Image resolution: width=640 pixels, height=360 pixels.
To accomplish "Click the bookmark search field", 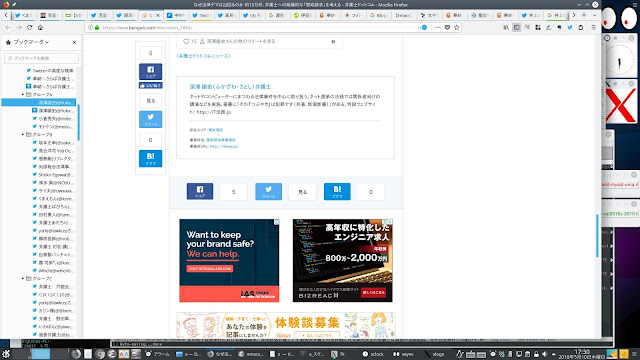I will pyautogui.click(x=41, y=58).
